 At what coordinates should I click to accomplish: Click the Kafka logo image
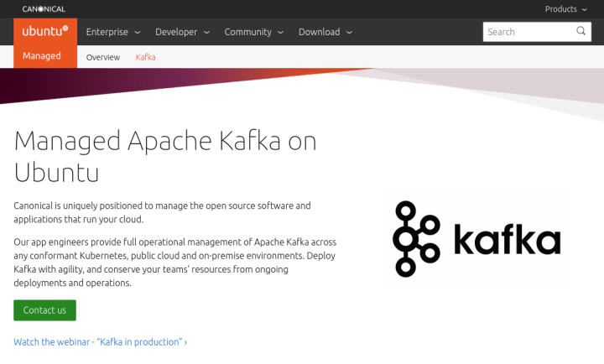(476, 239)
